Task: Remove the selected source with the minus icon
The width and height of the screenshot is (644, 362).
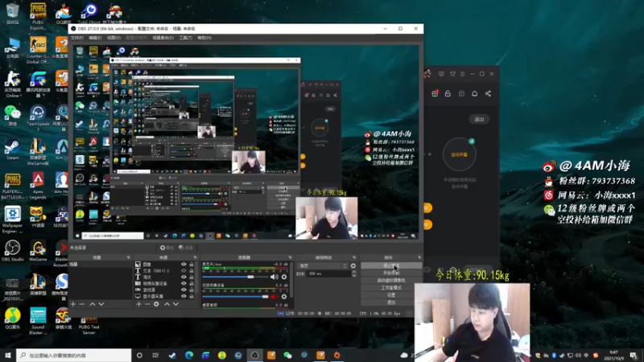Action: (147, 304)
